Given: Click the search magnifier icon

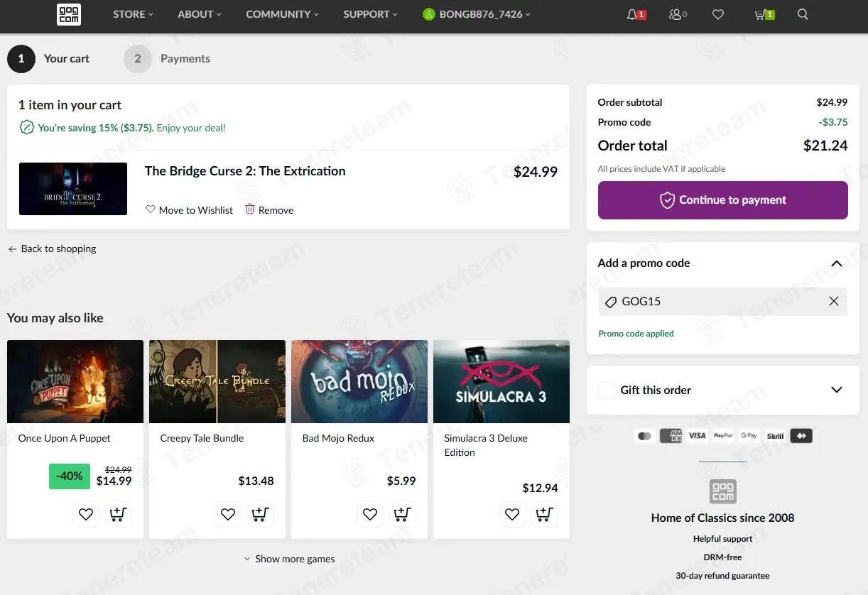Looking at the screenshot, I should tap(803, 14).
